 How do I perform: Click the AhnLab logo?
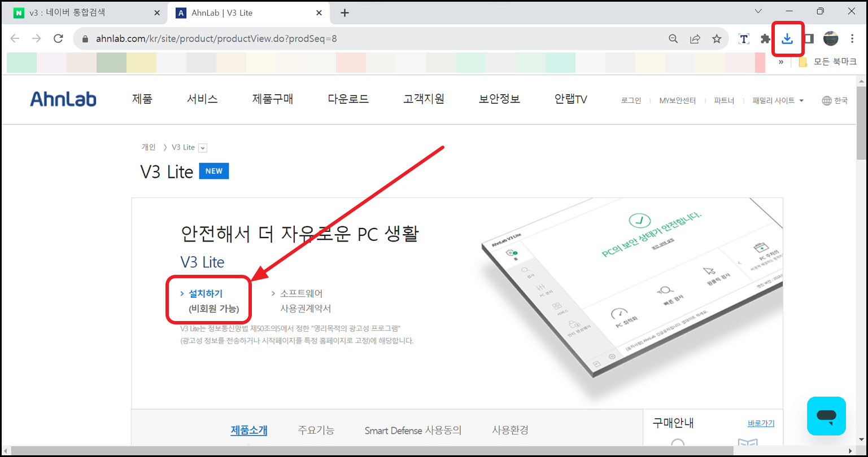click(x=62, y=99)
